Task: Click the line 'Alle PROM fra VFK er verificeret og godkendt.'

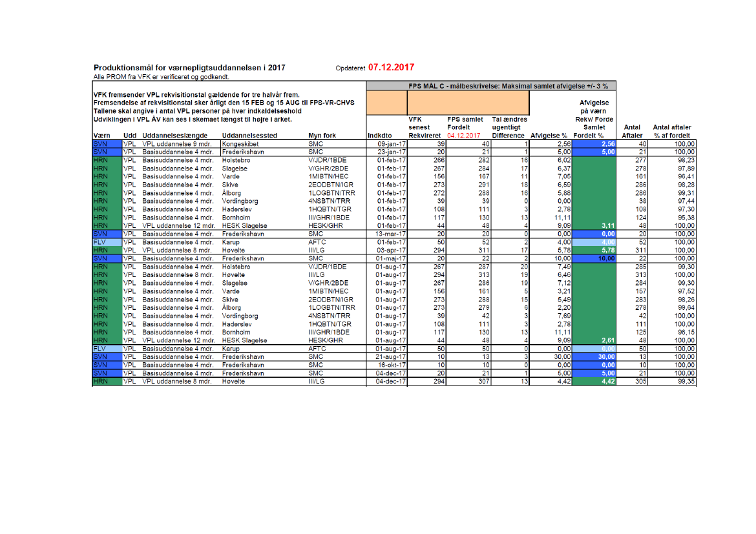Action: 161,77
